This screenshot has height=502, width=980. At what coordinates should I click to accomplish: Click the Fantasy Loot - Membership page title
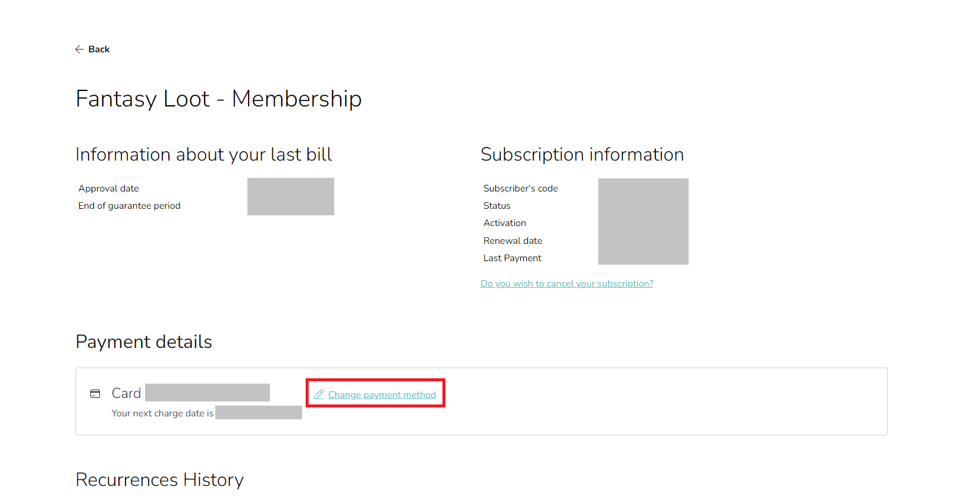pyautogui.click(x=219, y=99)
